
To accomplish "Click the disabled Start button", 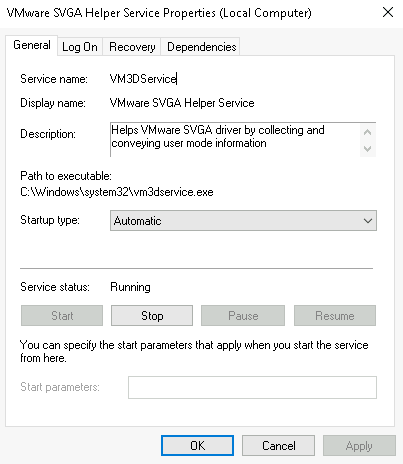I will point(62,316).
